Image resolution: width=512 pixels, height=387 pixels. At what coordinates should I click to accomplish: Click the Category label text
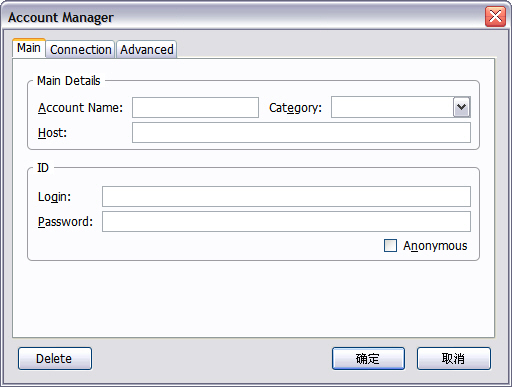pyautogui.click(x=295, y=108)
